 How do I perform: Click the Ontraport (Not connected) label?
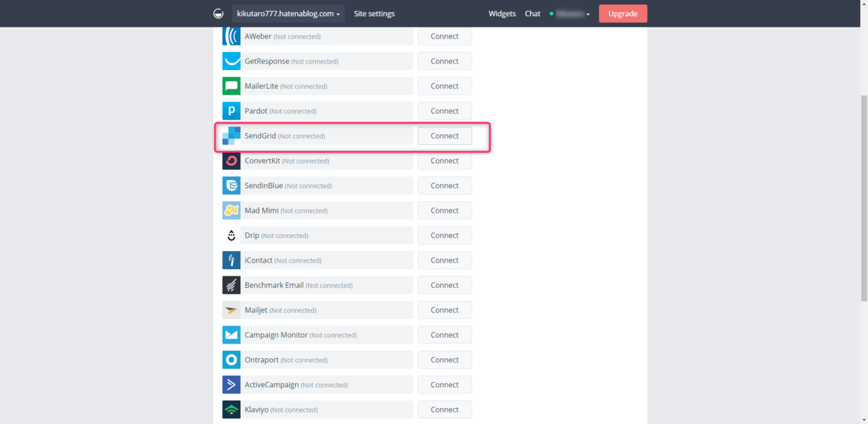(x=286, y=360)
